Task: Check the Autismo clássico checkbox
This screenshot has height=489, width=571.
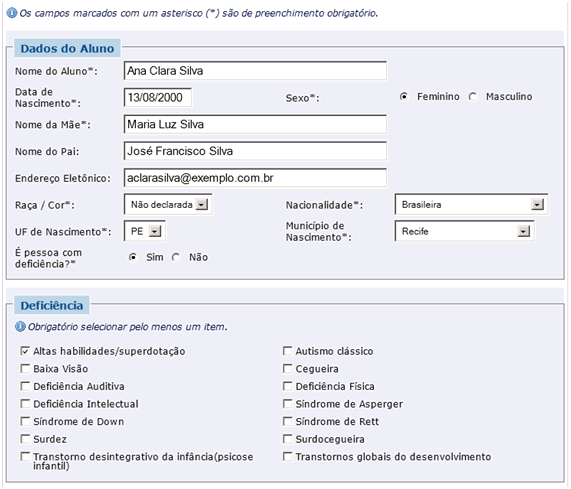Action: pos(287,351)
